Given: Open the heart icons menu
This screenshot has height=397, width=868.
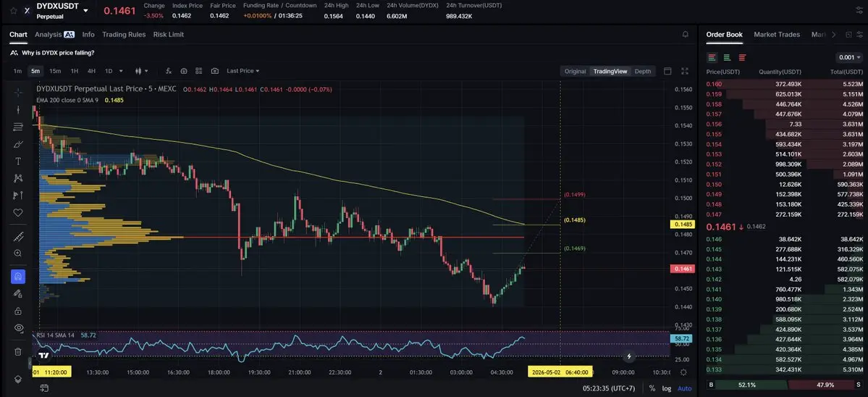Looking at the screenshot, I should 17,212.
